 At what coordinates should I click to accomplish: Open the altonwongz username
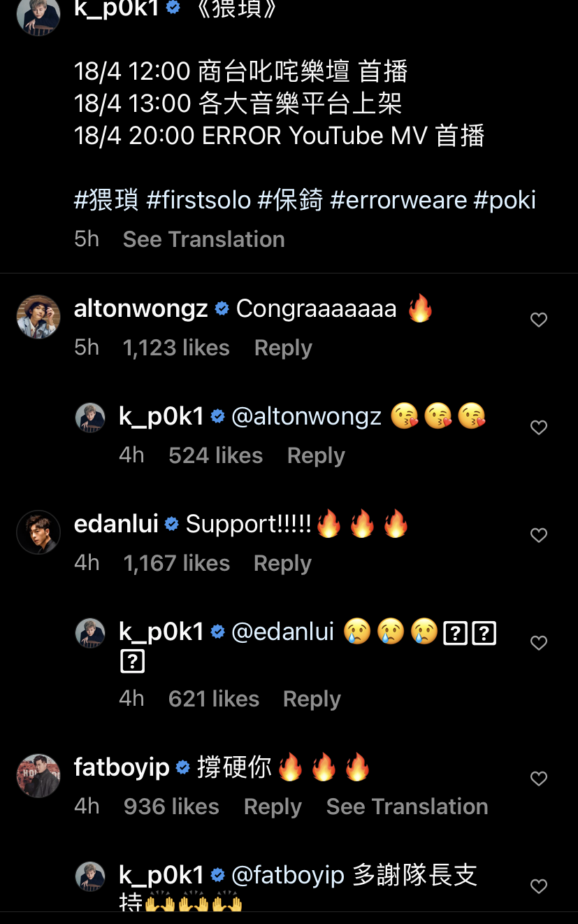tap(141, 308)
